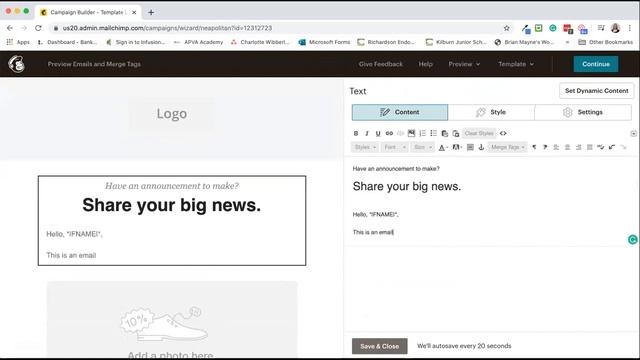The height and width of the screenshot is (360, 640).
Task: Select the Campaign Builder browser tab
Action: [88, 12]
